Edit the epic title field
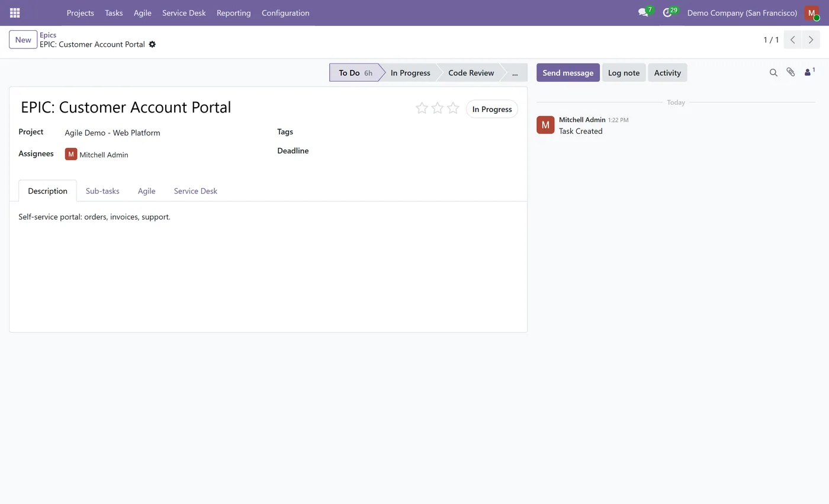The width and height of the screenshot is (829, 504). tap(213, 107)
